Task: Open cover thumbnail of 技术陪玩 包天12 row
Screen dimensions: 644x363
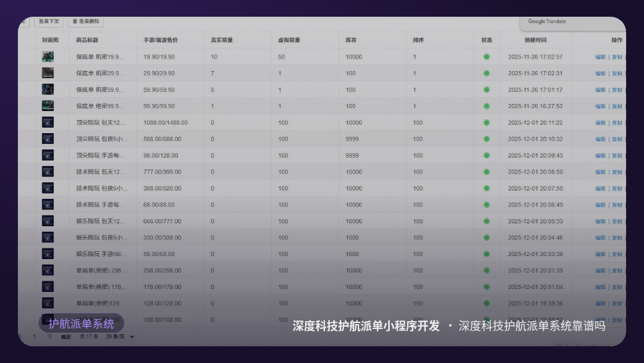Action: tap(48, 172)
